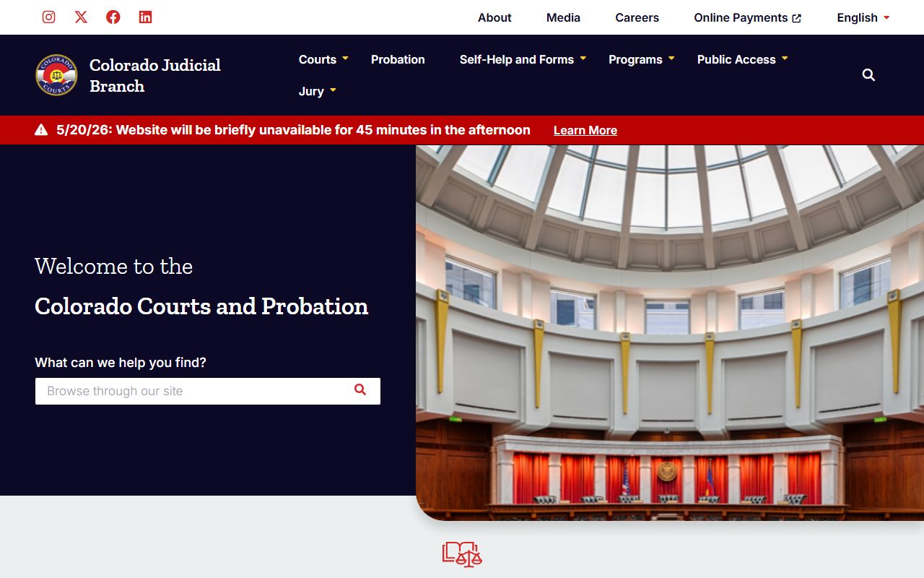Viewport: 924px width, 578px height.
Task: Open the Instagram social link
Action: click(x=48, y=17)
